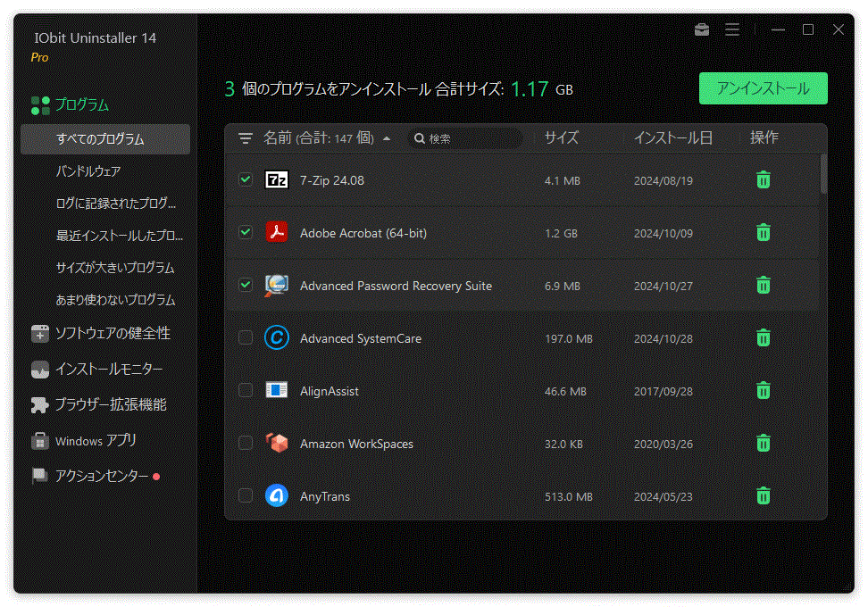Open the アクションセンター section label
This screenshot has width=868, height=607.
click(x=102, y=476)
